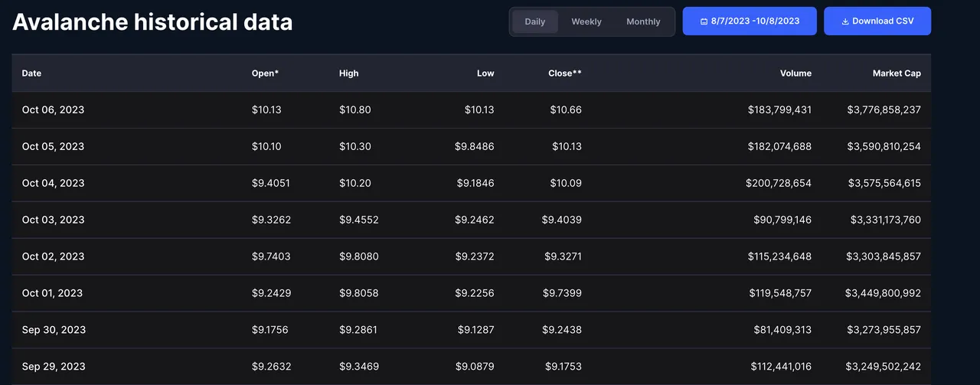Switch to the Monthly interval tab

coord(643,21)
